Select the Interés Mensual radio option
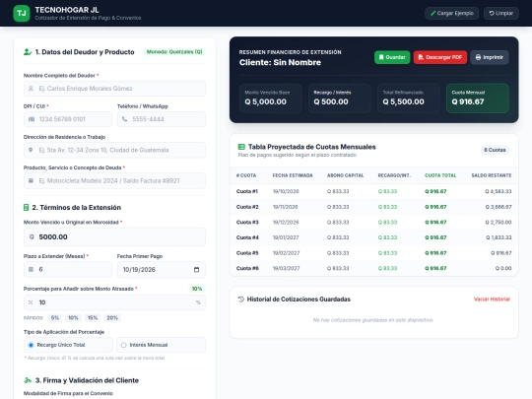Image resolution: width=532 pixels, height=399 pixels. click(x=161, y=345)
